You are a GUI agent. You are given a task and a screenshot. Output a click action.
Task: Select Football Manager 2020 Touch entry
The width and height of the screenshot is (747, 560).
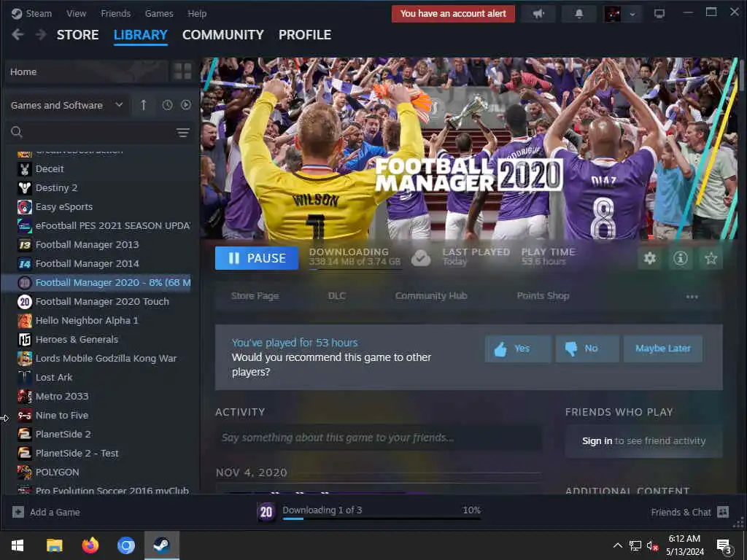coord(104,301)
